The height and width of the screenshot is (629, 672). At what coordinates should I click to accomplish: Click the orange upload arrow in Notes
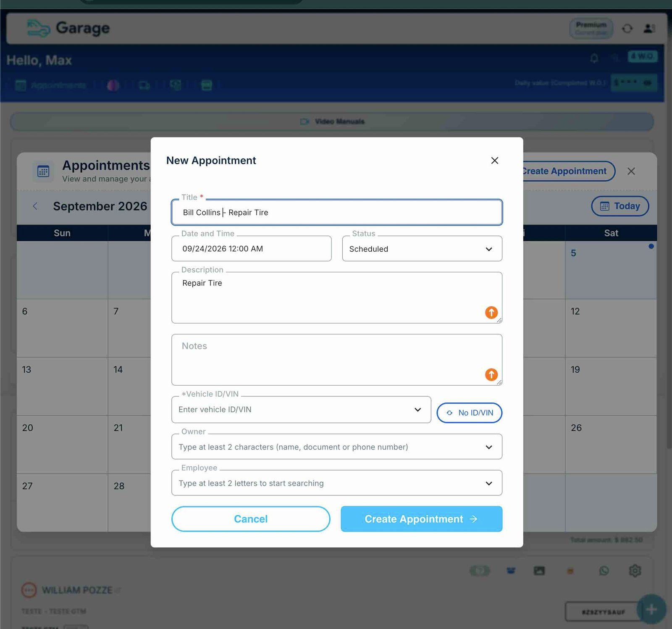click(x=491, y=374)
